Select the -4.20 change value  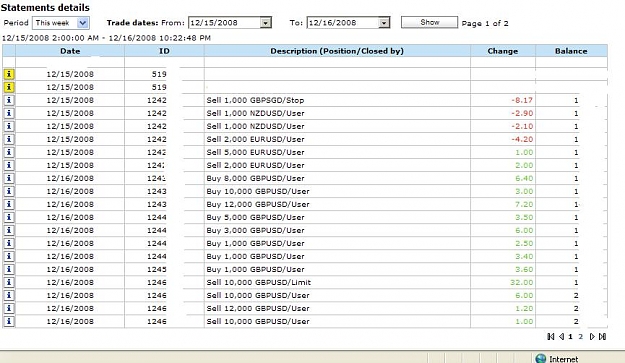pos(522,139)
